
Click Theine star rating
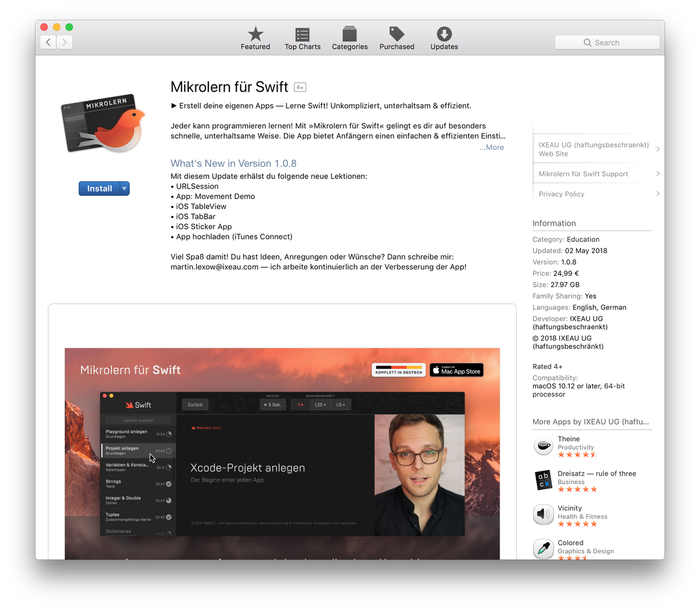pos(577,455)
